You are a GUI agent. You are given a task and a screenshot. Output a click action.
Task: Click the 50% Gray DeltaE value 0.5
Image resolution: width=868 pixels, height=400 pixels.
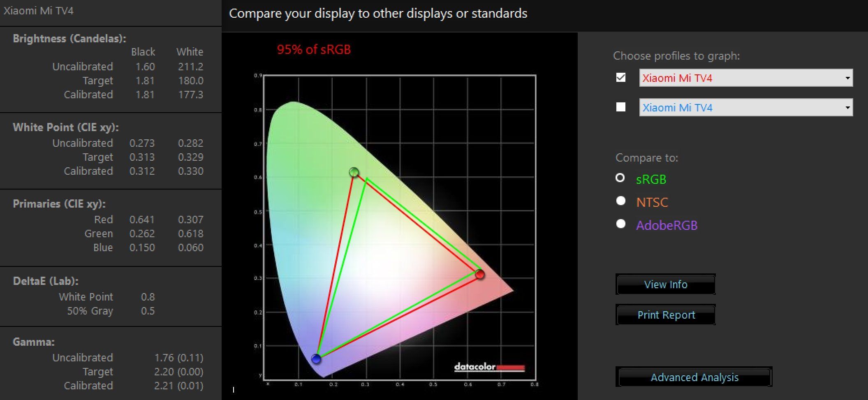coord(148,311)
